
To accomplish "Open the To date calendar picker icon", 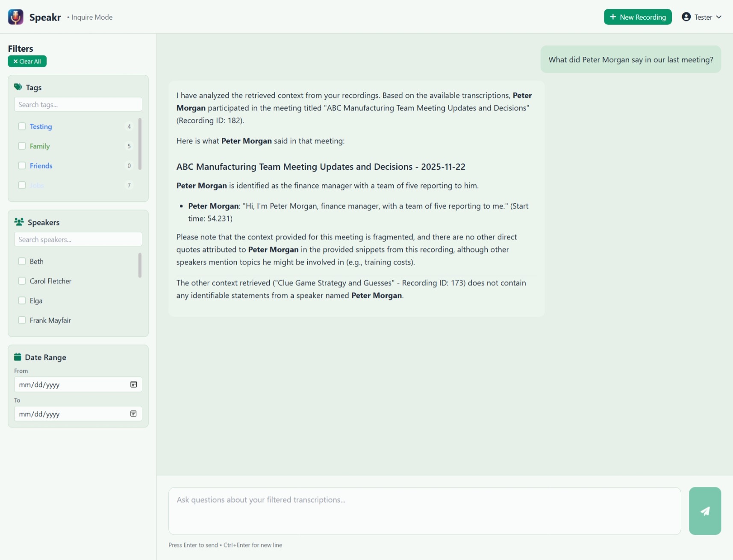I will tap(133, 414).
